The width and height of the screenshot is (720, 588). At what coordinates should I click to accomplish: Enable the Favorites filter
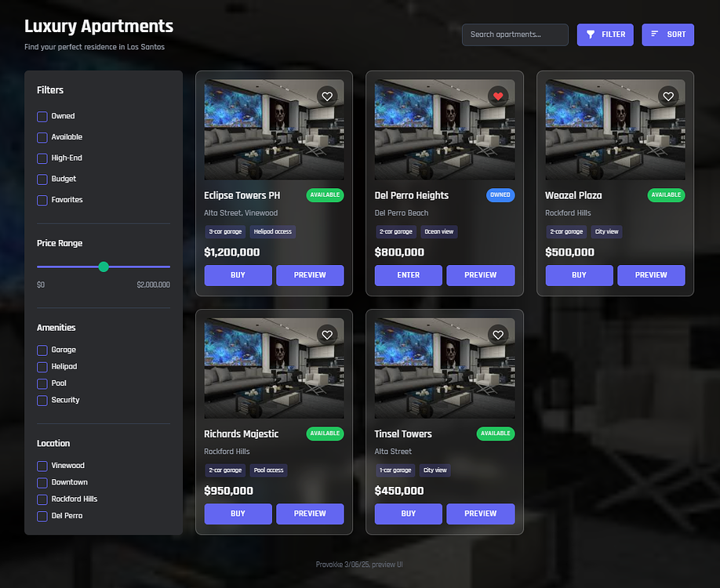[x=41, y=200]
